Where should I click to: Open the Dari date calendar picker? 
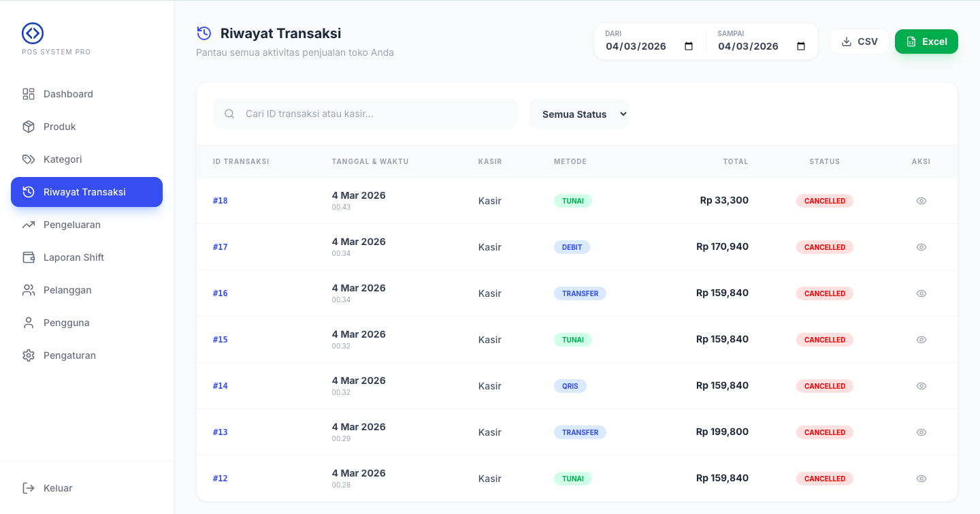tap(688, 46)
